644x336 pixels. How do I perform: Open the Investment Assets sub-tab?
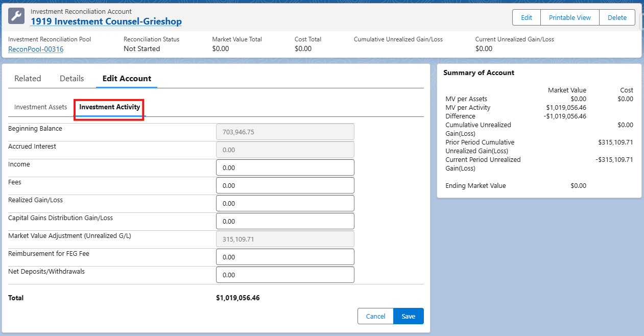(40, 107)
